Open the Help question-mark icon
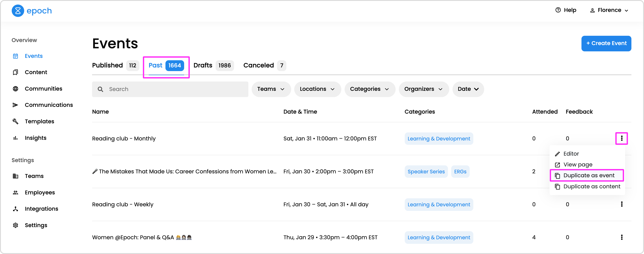 pos(558,10)
